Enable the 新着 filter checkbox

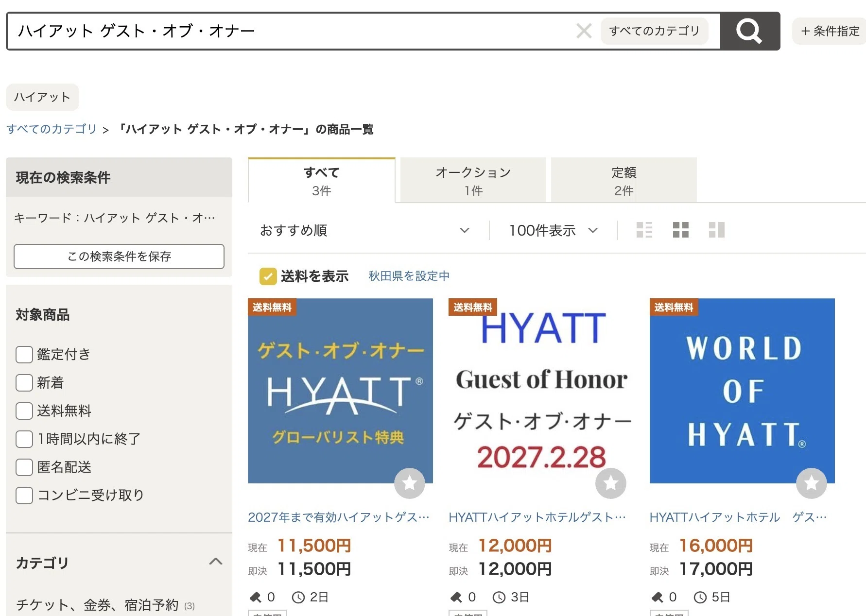[x=24, y=383]
